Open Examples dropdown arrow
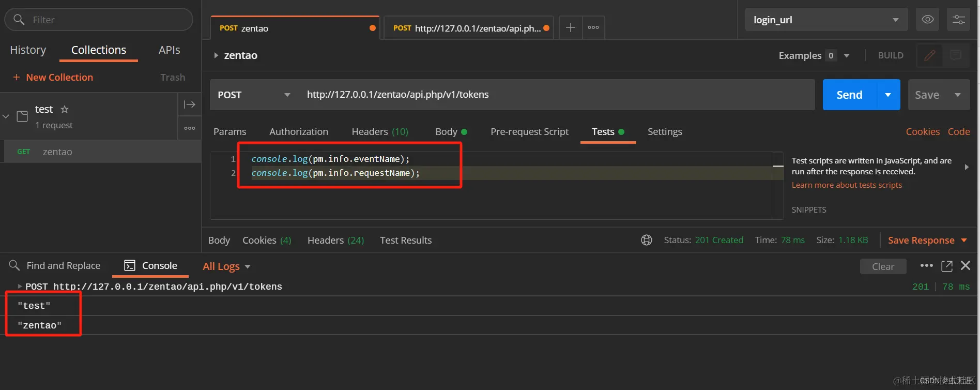 pyautogui.click(x=847, y=55)
